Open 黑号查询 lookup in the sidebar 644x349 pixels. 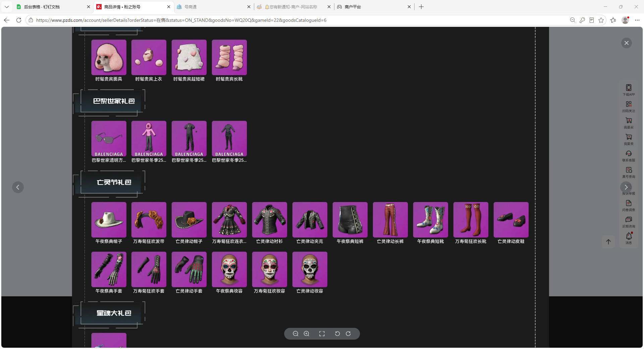pos(629,172)
